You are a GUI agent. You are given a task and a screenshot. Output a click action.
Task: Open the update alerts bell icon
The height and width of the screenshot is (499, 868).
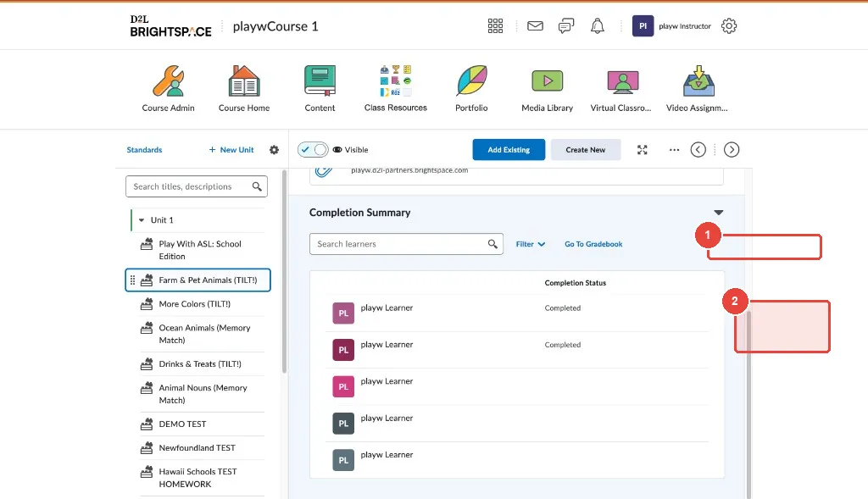tap(598, 26)
